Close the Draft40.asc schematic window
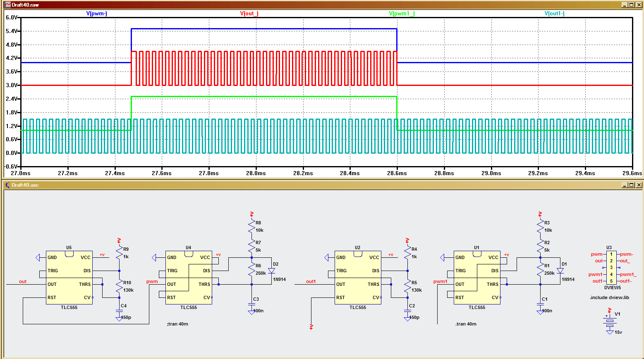 tap(639, 185)
